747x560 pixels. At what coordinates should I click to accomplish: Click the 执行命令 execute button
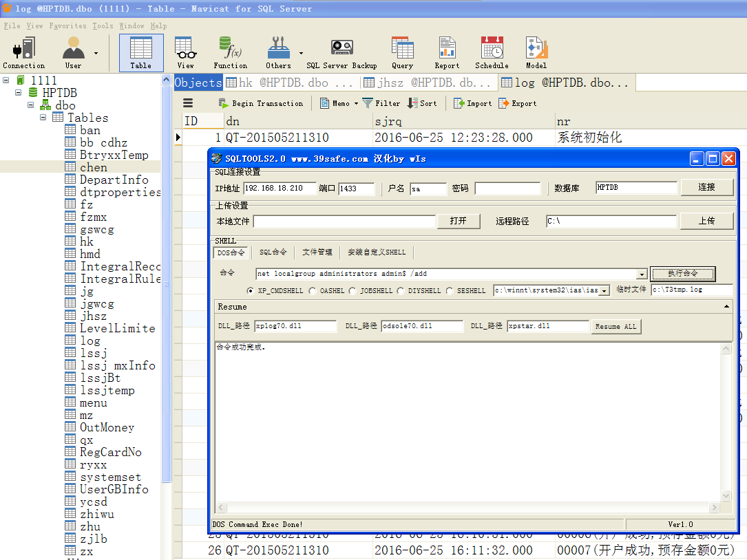click(x=682, y=274)
